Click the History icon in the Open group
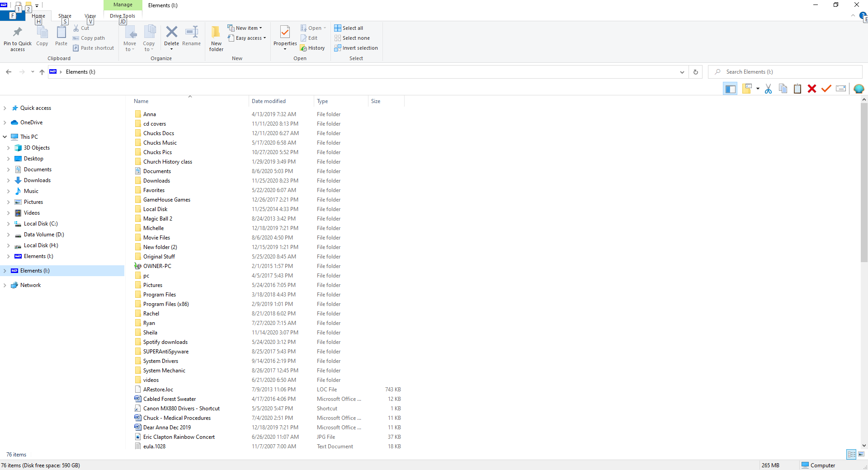 [x=312, y=48]
